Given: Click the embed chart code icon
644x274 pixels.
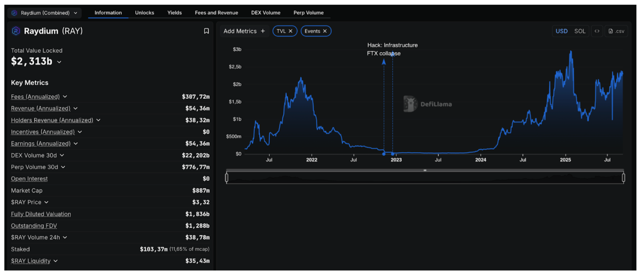Looking at the screenshot, I should pos(597,31).
